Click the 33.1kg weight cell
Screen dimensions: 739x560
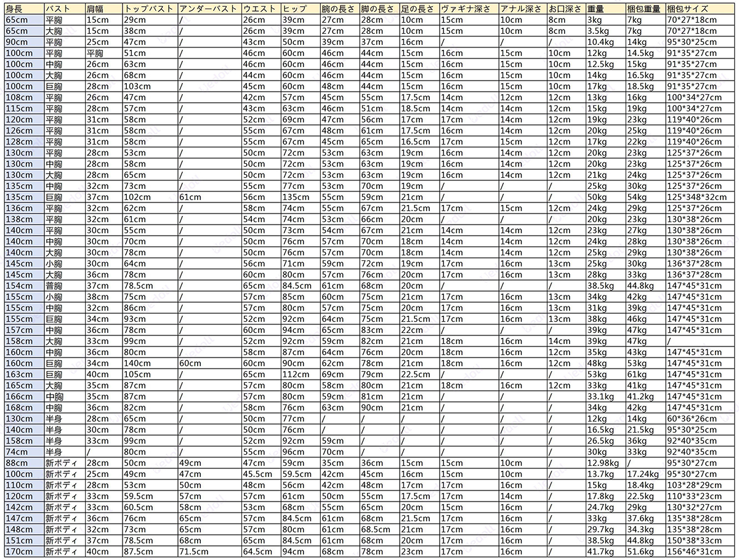(x=605, y=396)
